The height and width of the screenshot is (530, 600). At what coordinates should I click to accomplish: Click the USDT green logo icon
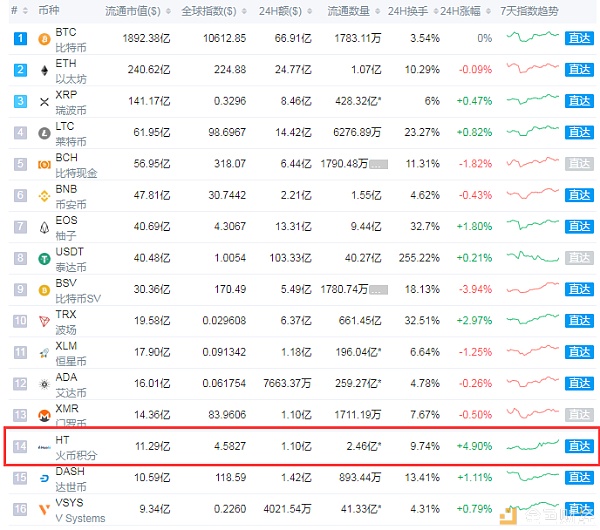pyautogui.click(x=44, y=259)
